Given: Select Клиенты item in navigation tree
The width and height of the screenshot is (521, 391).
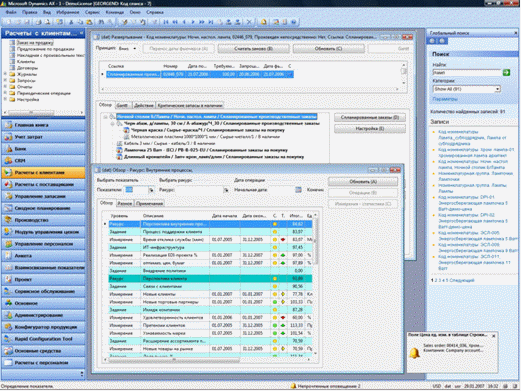Looking at the screenshot, I should pos(26,62).
